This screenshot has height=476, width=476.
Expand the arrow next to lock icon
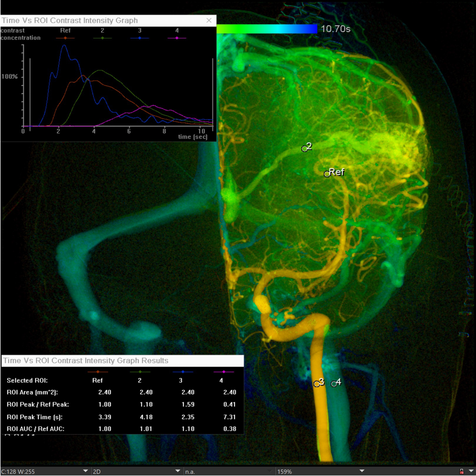point(471,471)
